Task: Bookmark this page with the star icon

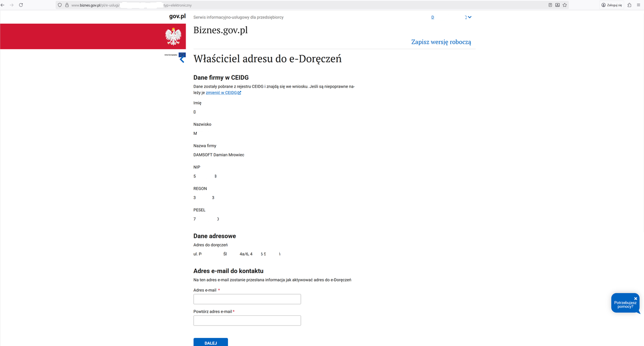Action: coord(565,5)
